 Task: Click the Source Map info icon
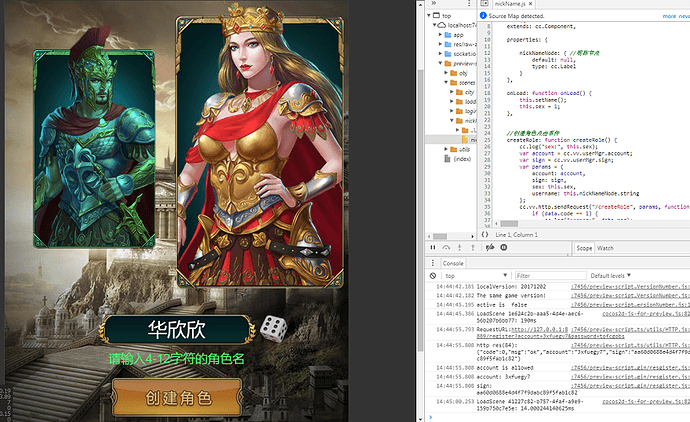click(x=483, y=15)
